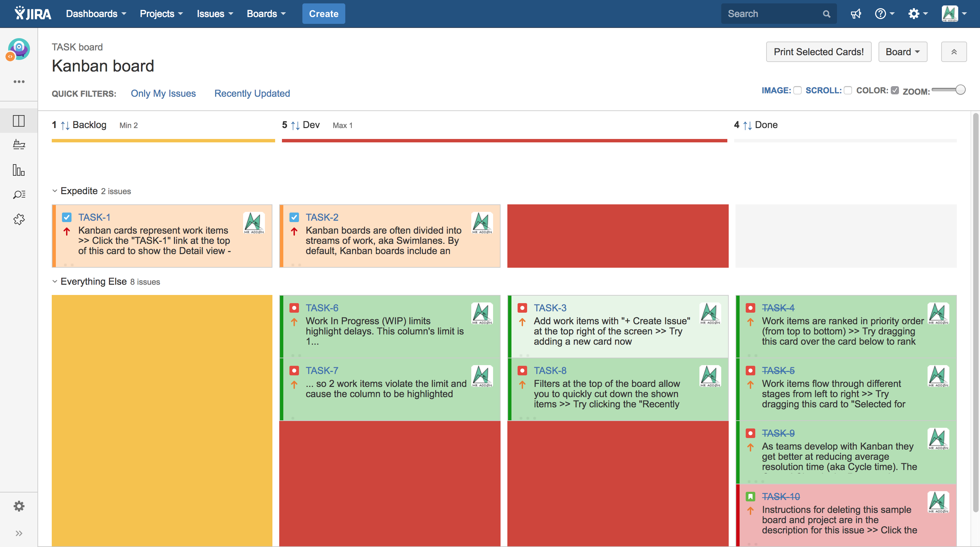
Task: Enable the SCROLL checkbox
Action: [848, 90]
